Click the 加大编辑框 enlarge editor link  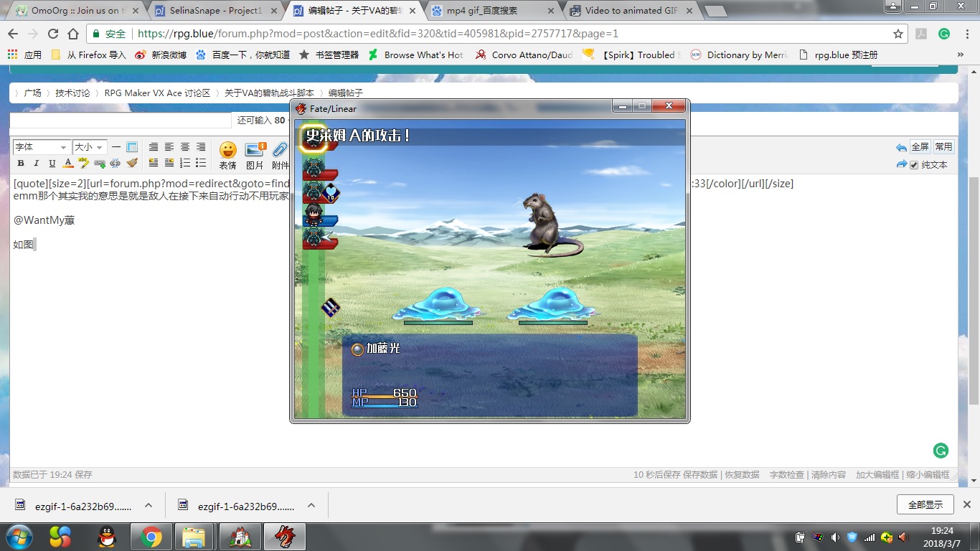click(x=877, y=475)
